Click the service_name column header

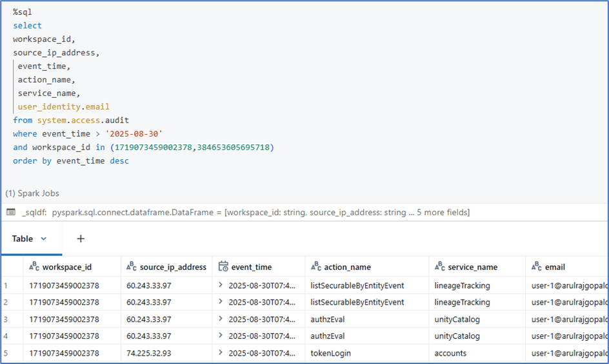click(x=470, y=267)
